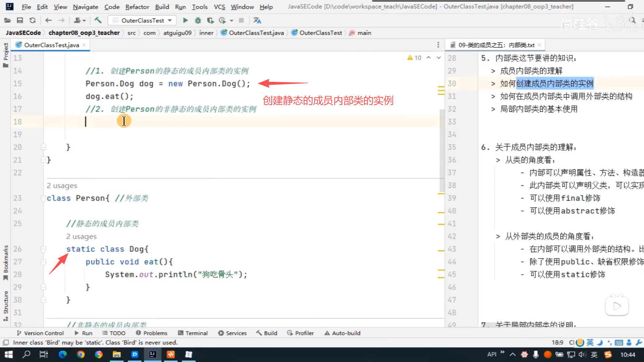Click the Debug bug icon
Image resolution: width=644 pixels, height=362 pixels.
198,20
